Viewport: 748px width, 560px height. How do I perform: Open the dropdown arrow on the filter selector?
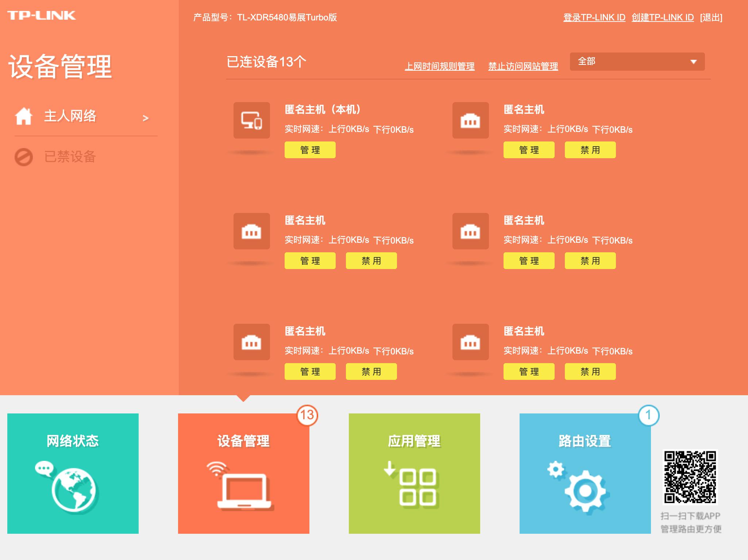[694, 62]
